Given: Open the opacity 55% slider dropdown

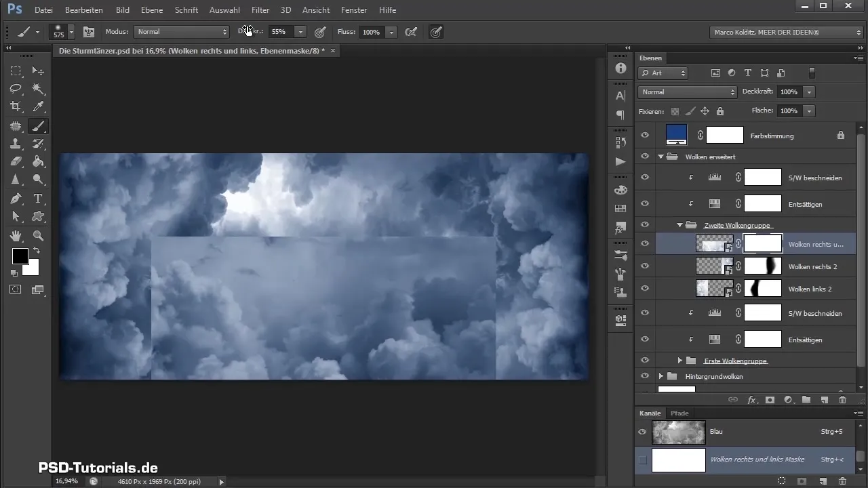Looking at the screenshot, I should 300,32.
